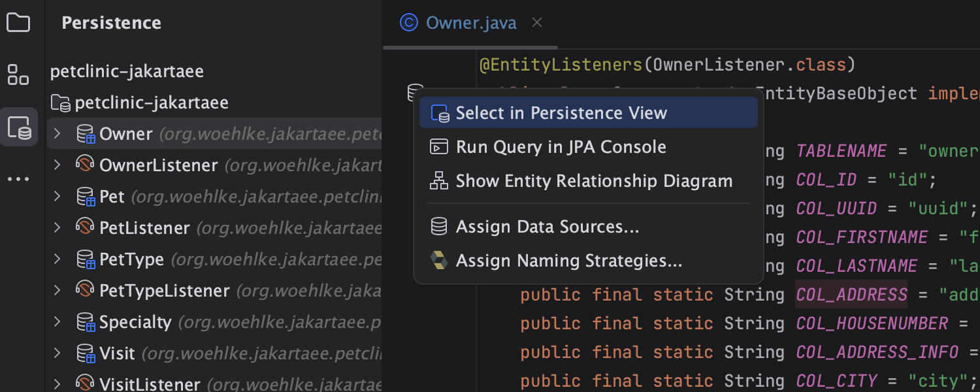Click the database gutter icon in editor
Image resolution: width=980 pixels, height=392 pixels.
click(415, 93)
